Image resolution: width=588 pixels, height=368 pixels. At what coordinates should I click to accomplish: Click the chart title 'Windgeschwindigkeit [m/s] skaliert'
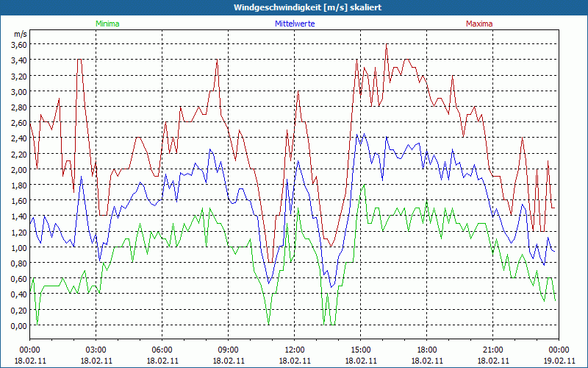pyautogui.click(x=307, y=7)
